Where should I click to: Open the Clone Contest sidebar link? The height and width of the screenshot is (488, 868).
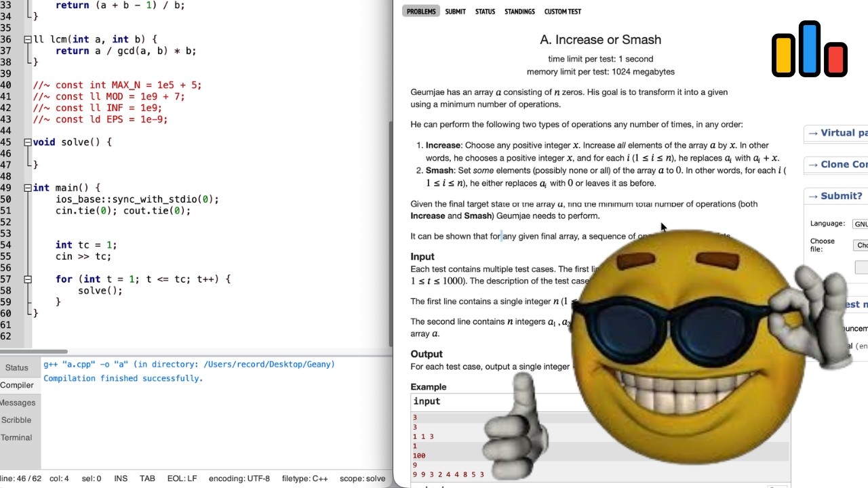point(837,164)
